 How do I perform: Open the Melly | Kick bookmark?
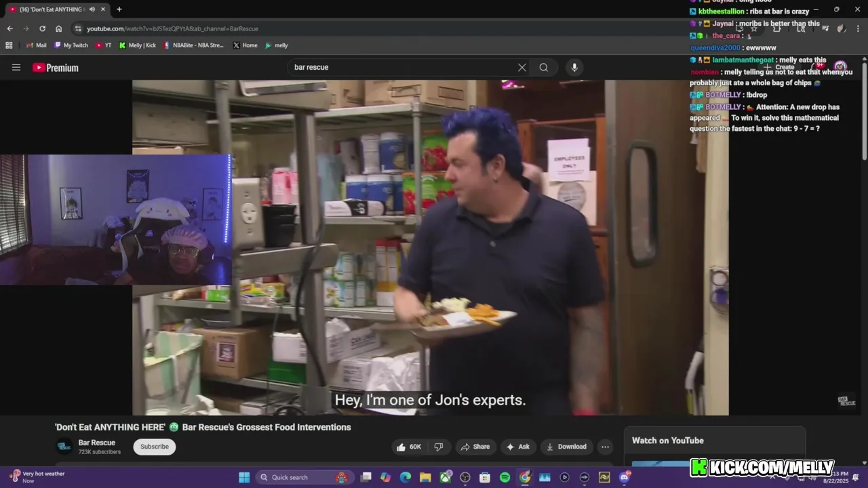click(x=138, y=45)
